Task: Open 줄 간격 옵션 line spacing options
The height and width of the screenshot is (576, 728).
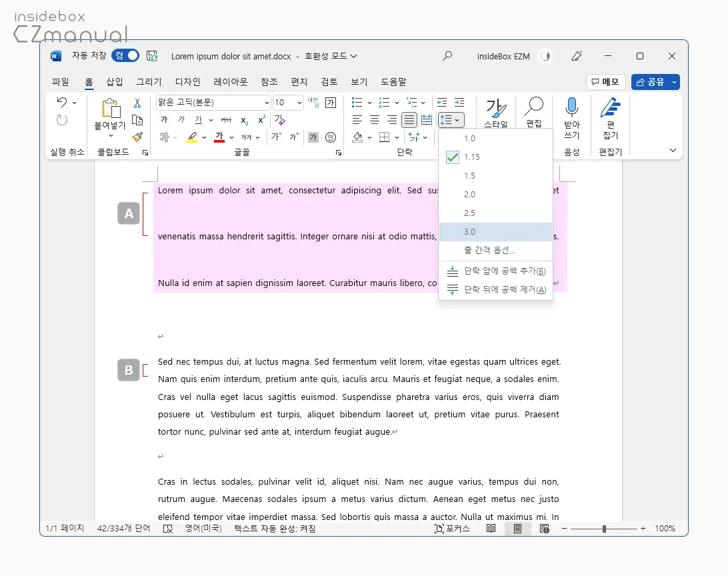Action: point(495,250)
